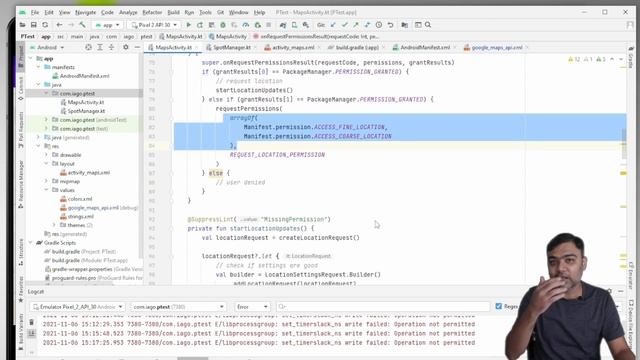
Task: Open the Android project view dropdown
Action: tap(47, 47)
